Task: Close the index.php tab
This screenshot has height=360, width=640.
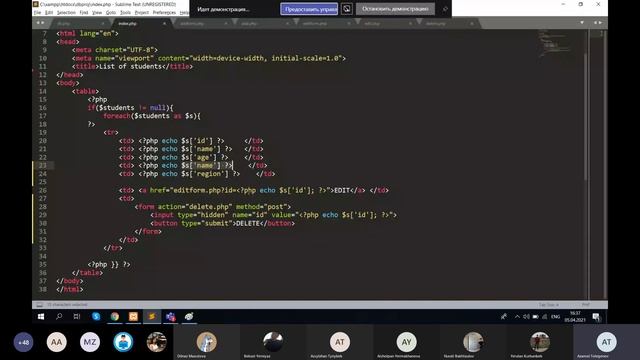Action: 164,24
